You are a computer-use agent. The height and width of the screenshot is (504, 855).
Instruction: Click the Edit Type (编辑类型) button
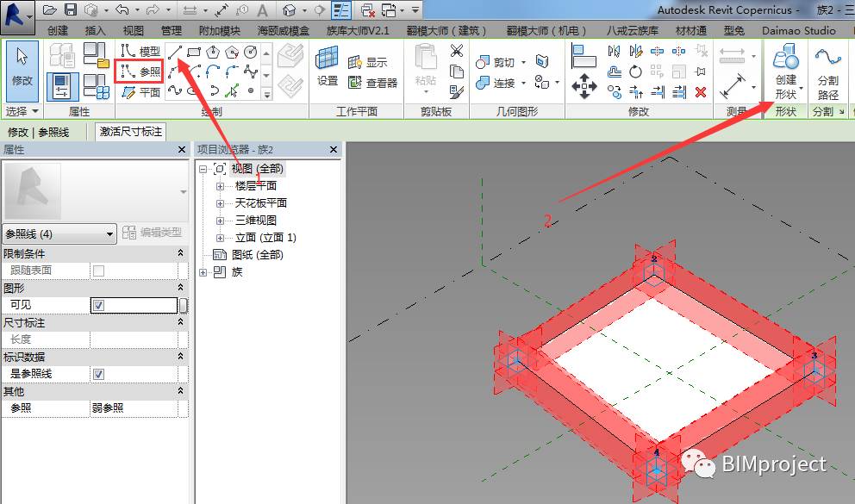pos(153,233)
